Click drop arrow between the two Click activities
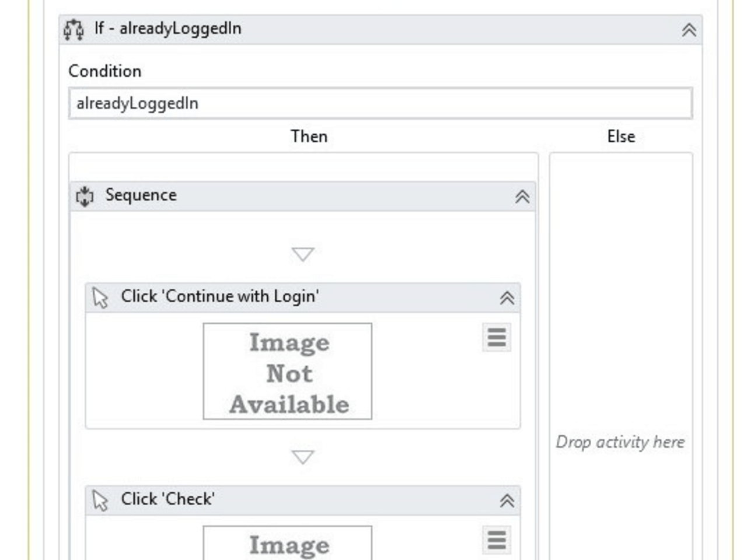The width and height of the screenshot is (747, 560). click(x=302, y=457)
